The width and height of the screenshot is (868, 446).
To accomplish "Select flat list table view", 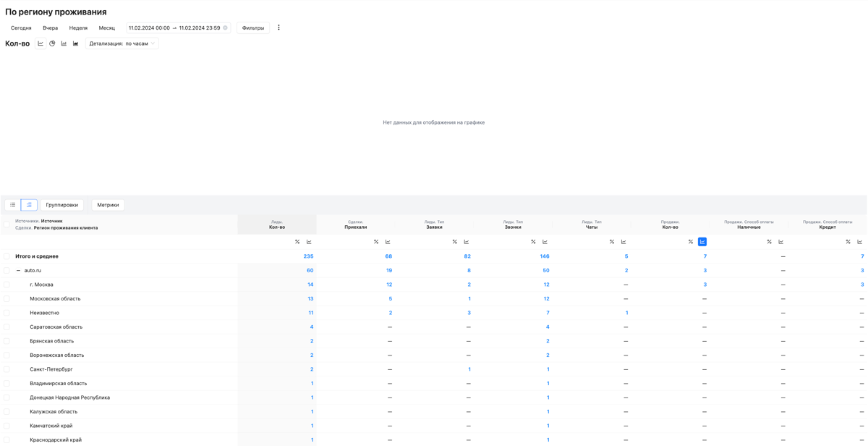I will click(13, 205).
